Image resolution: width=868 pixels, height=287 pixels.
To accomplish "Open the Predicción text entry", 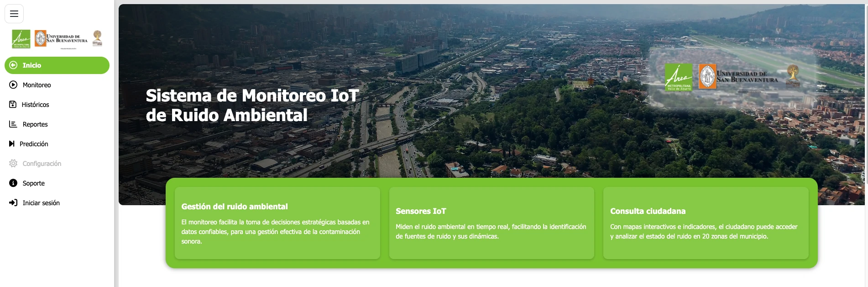I will (34, 144).
